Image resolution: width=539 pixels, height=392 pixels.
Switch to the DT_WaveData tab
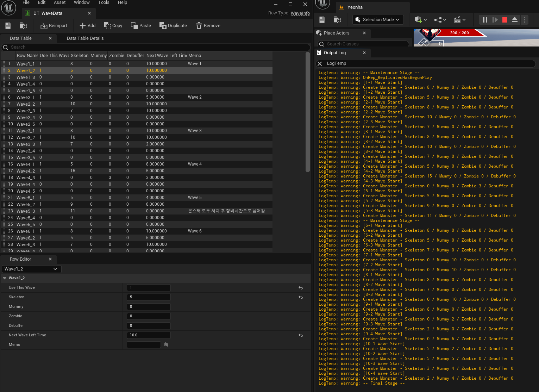(x=48, y=13)
